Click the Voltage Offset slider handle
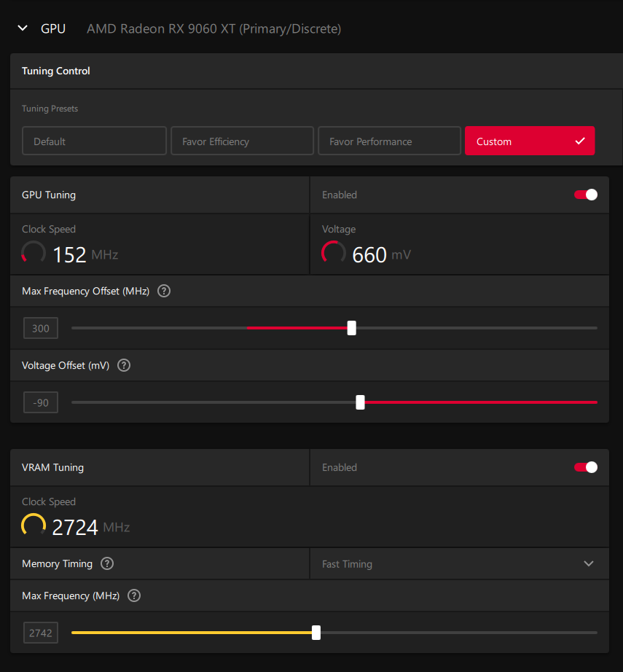This screenshot has width=623, height=672. coord(361,402)
